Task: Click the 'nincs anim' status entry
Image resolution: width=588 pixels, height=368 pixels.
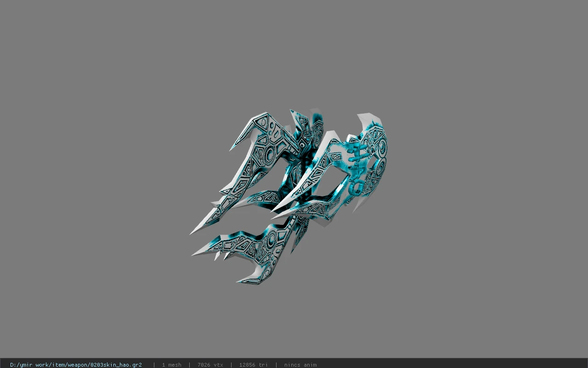Action: pyautogui.click(x=300, y=365)
